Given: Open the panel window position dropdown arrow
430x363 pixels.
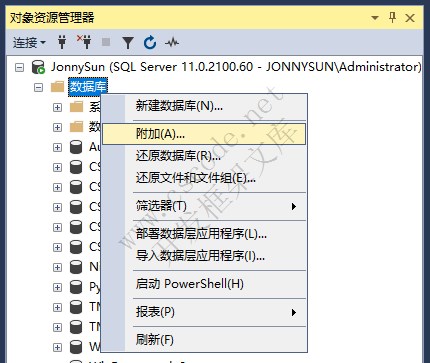Looking at the screenshot, I should tap(375, 17).
